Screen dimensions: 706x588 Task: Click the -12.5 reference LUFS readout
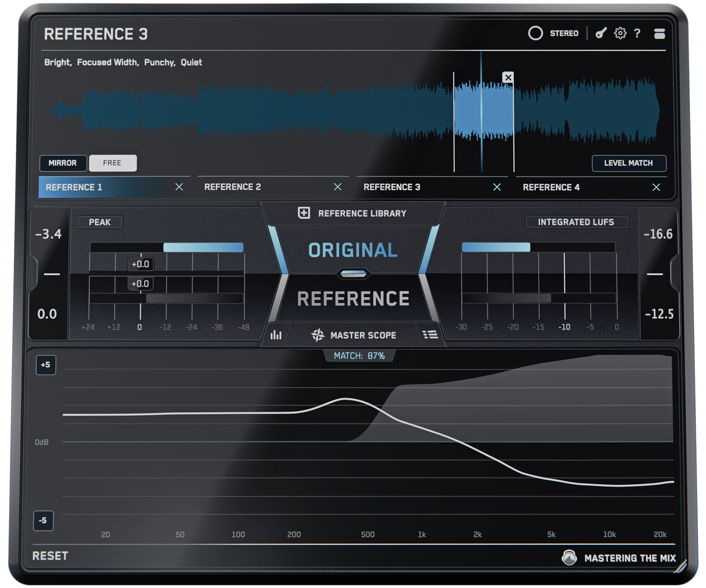click(659, 314)
